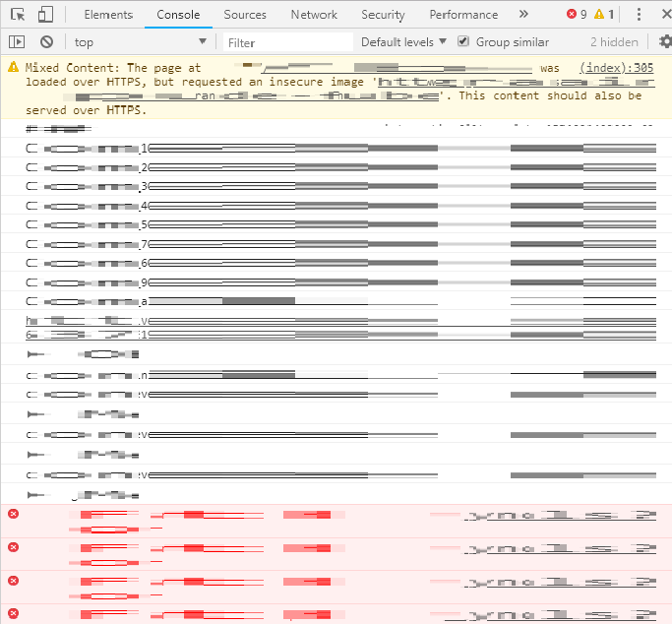Open console settings gear

(664, 42)
